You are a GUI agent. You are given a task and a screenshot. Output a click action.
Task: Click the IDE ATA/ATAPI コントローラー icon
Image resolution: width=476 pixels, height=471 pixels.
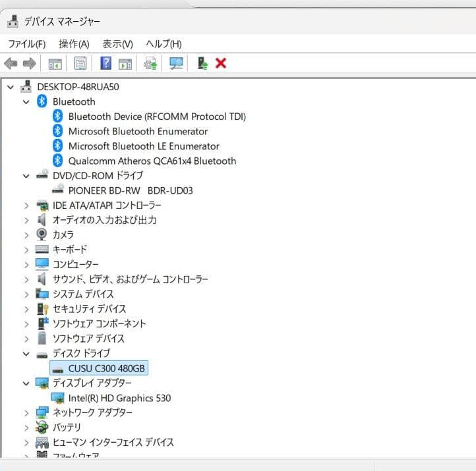click(x=42, y=206)
